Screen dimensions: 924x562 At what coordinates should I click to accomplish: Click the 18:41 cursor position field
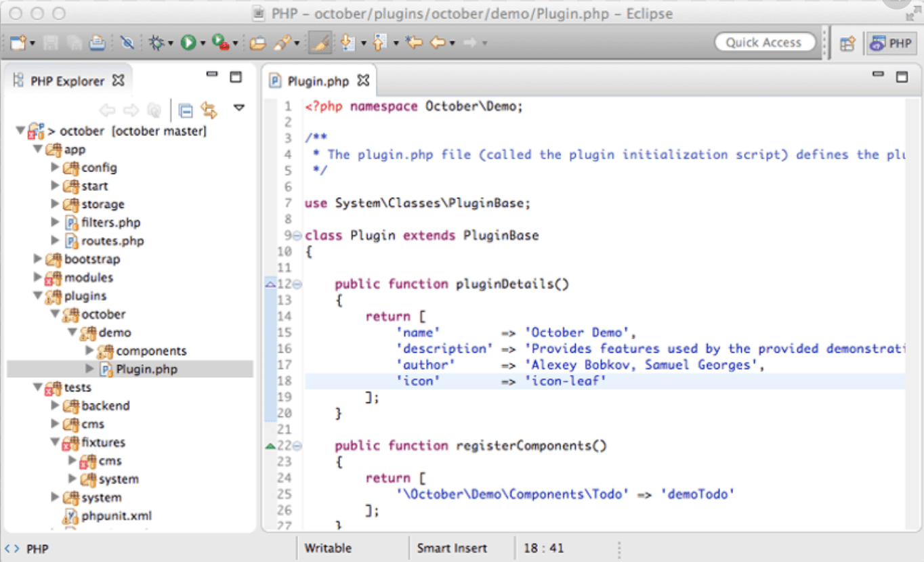[544, 548]
